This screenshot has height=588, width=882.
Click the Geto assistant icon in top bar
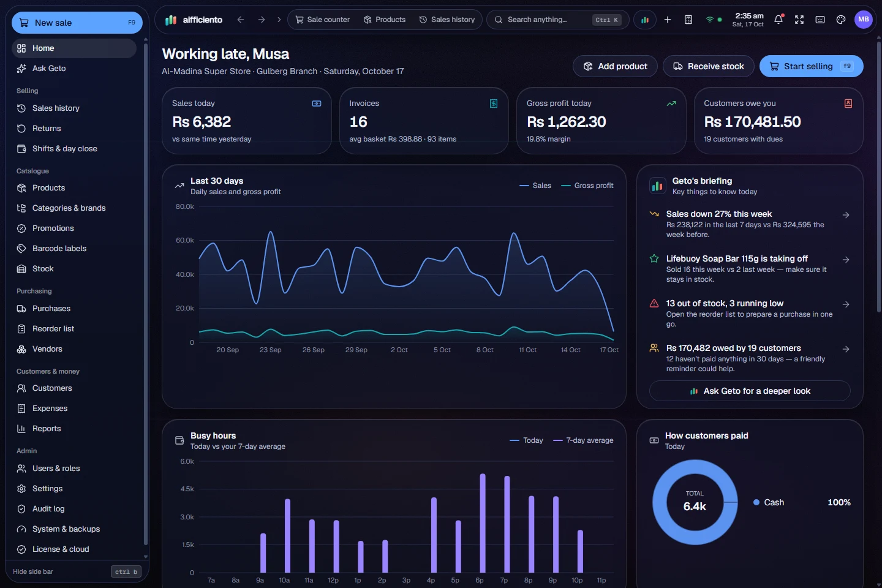pos(644,20)
